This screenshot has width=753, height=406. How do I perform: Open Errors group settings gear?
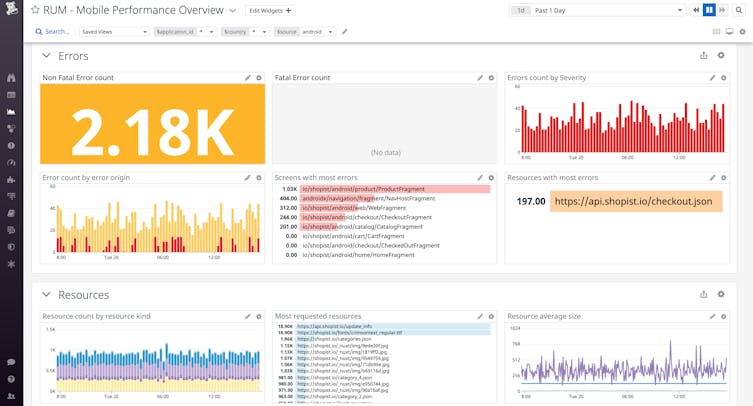coord(721,55)
